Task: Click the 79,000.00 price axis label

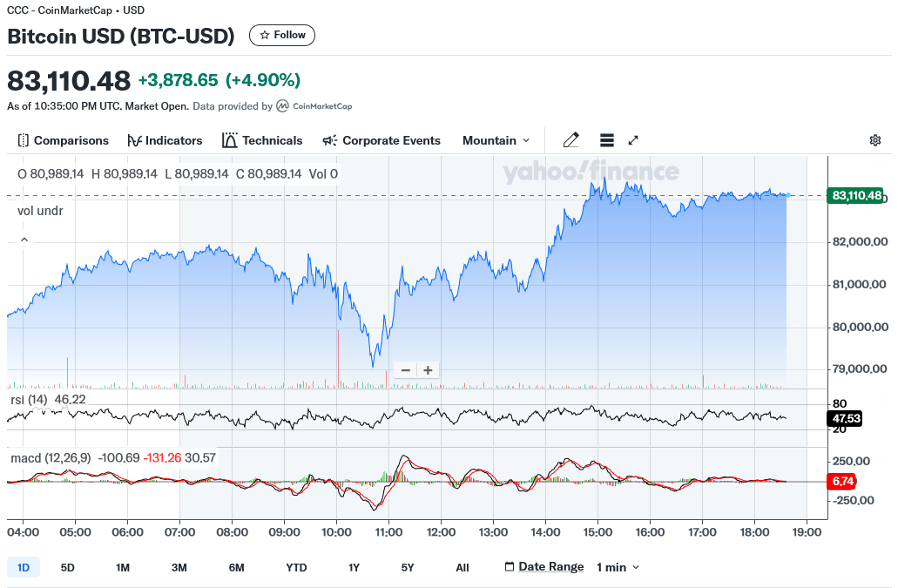Action: click(x=861, y=369)
